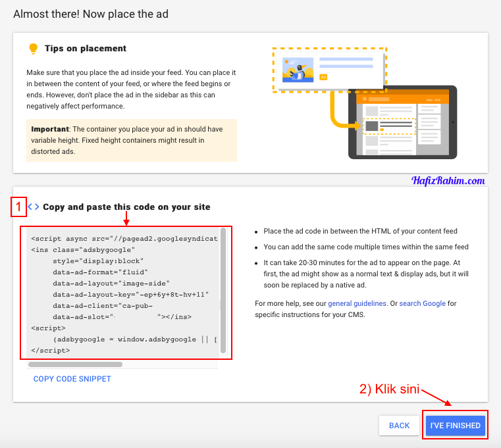Click the red numbered 1 annotation box
This screenshot has width=501, height=448.
point(18,207)
